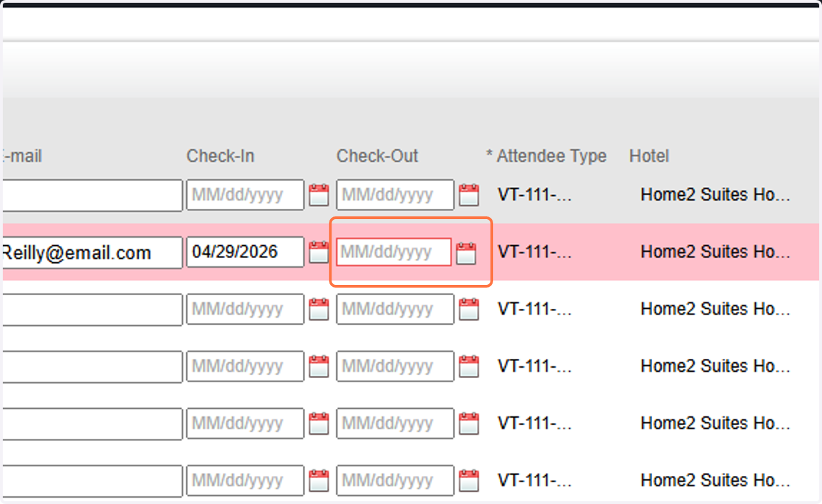Select VT-111-... attendee type in the first row

[x=535, y=195]
